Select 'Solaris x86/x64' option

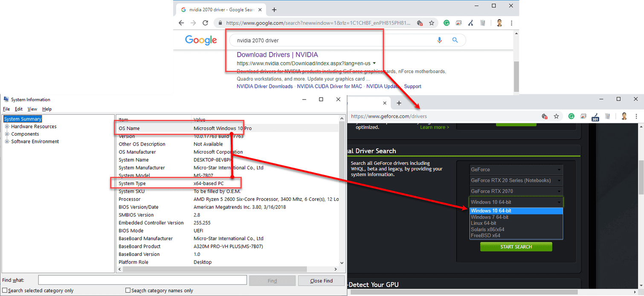[516, 229]
